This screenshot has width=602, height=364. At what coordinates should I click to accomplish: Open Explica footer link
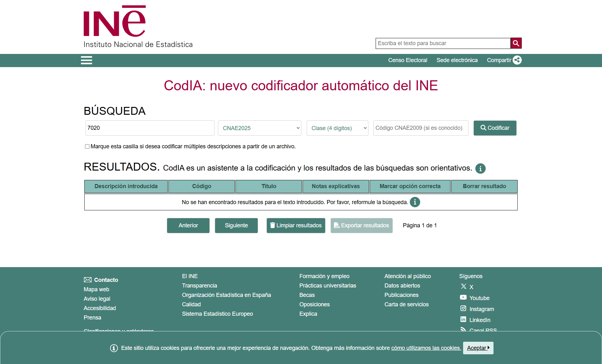coord(308,314)
